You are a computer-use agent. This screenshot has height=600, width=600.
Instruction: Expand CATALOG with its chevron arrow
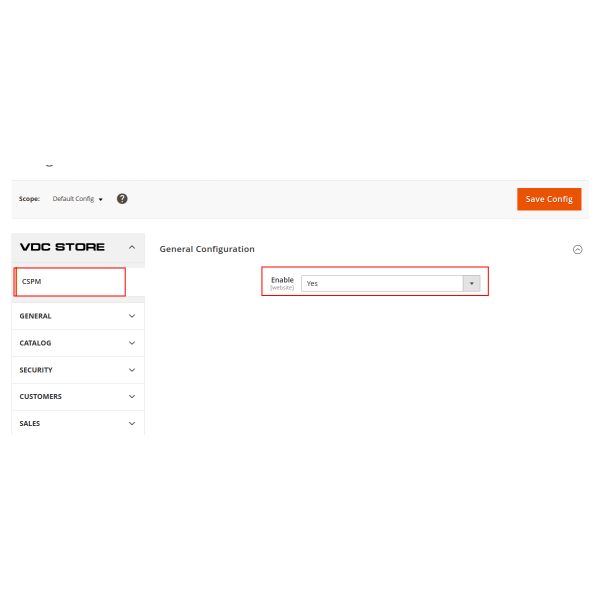pyautogui.click(x=131, y=343)
